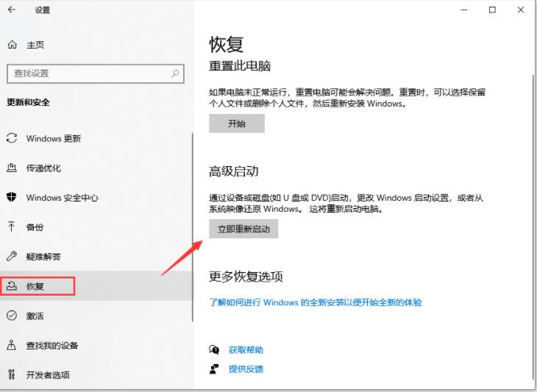Open 疑难解答 page
Viewport: 537px width, 392px height.
click(x=43, y=257)
